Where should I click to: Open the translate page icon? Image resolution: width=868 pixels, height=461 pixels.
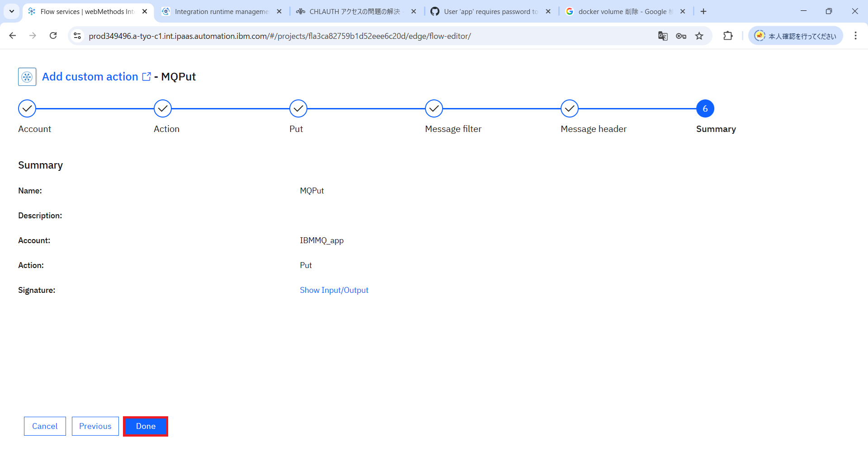pyautogui.click(x=663, y=36)
